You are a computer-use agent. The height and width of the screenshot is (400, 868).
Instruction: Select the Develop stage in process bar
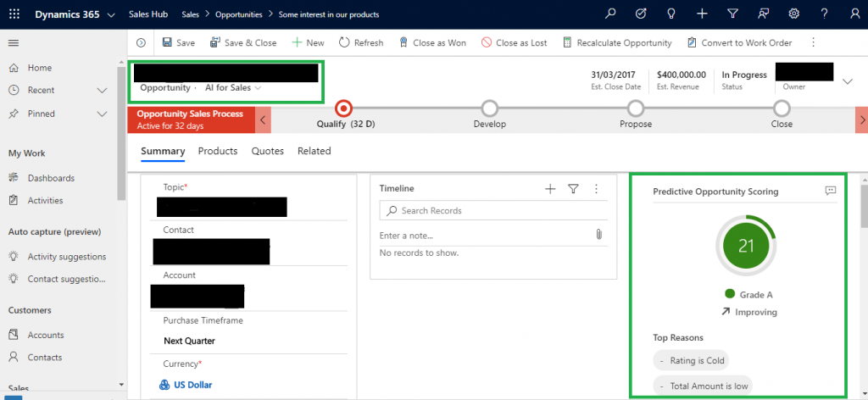(x=489, y=108)
